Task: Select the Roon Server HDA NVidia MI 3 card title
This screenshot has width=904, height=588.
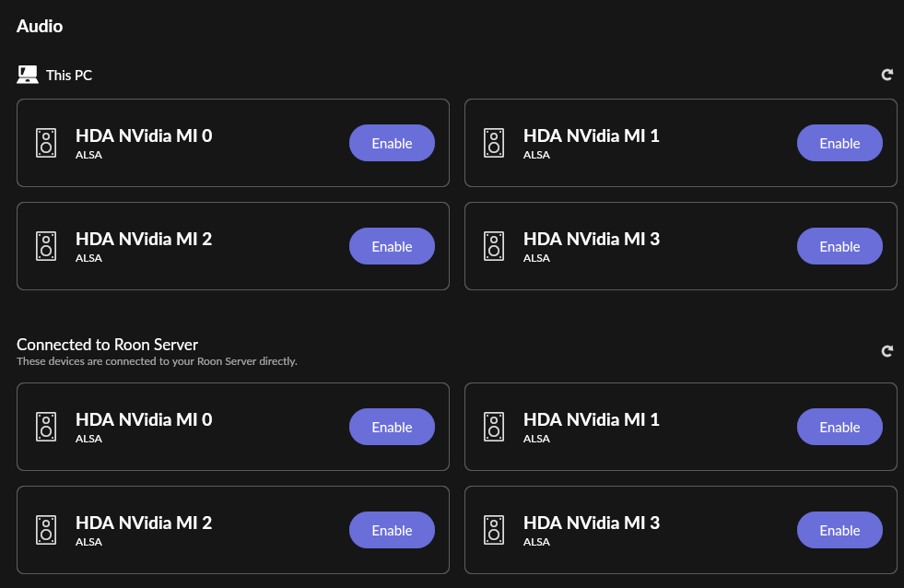Action: (x=592, y=523)
